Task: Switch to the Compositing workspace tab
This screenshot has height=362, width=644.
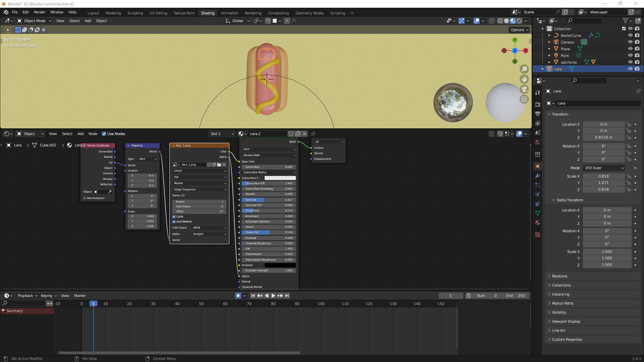Action: coord(278,13)
